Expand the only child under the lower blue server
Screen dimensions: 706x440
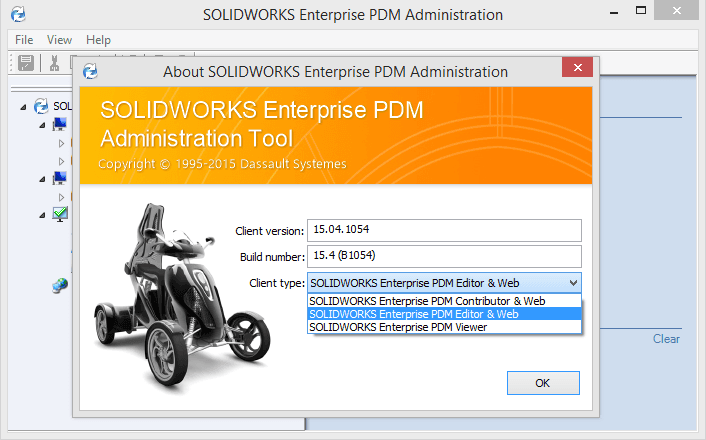61,197
